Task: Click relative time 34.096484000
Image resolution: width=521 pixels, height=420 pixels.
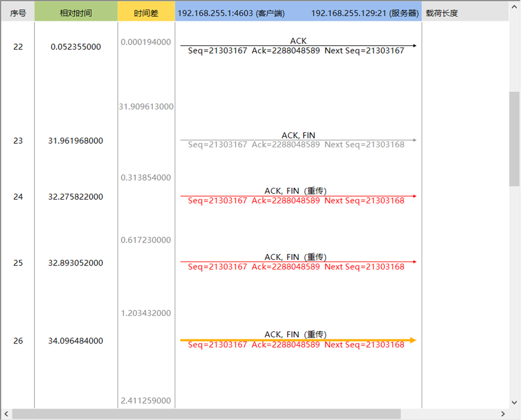Action: (x=76, y=341)
